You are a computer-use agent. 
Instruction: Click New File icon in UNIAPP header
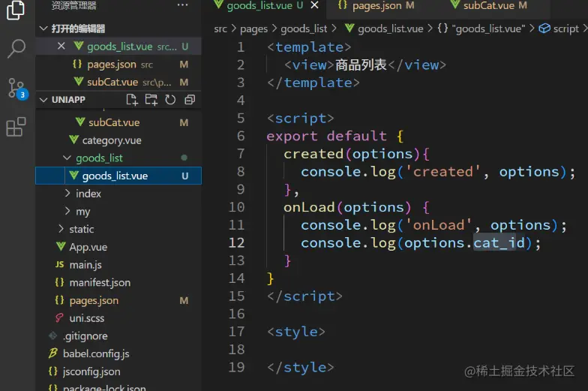tap(132, 99)
